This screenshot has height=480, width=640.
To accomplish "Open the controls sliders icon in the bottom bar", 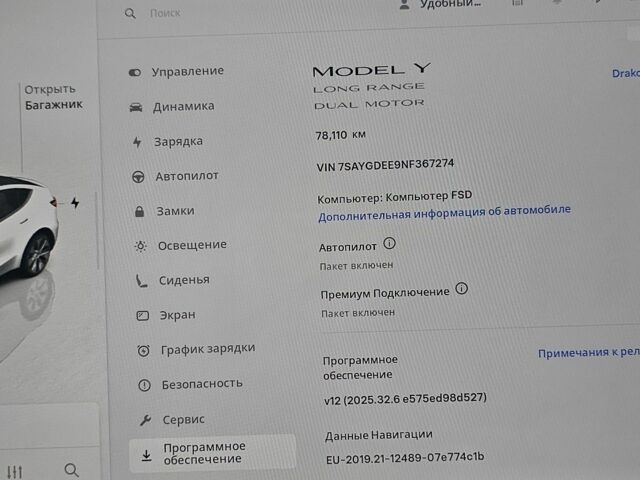I will click(x=14, y=472).
